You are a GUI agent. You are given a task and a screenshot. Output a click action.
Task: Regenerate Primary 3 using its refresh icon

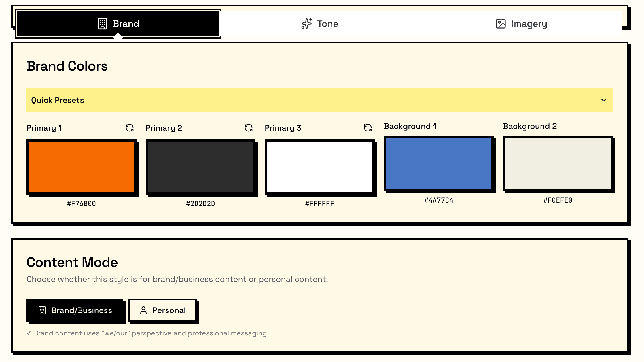point(368,128)
